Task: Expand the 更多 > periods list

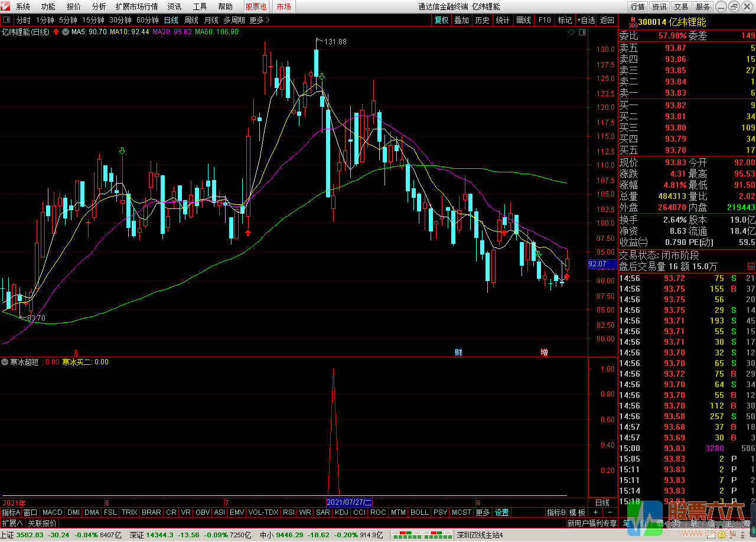Action: 259,20
